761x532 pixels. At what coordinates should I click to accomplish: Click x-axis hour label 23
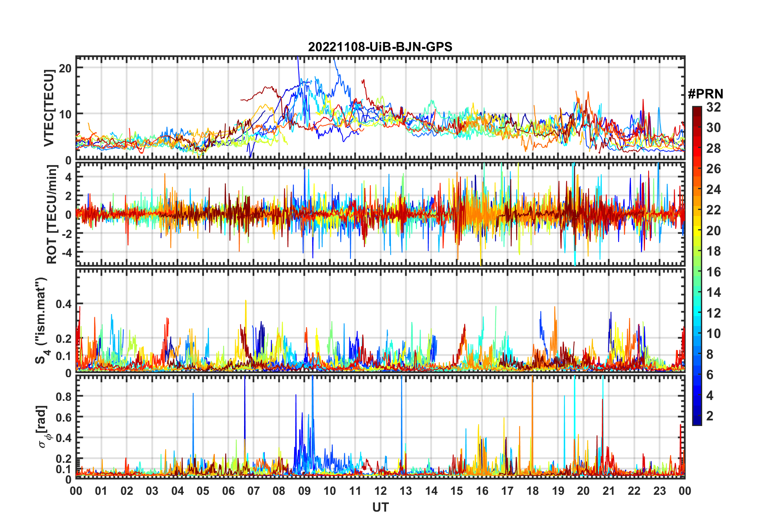(x=660, y=491)
